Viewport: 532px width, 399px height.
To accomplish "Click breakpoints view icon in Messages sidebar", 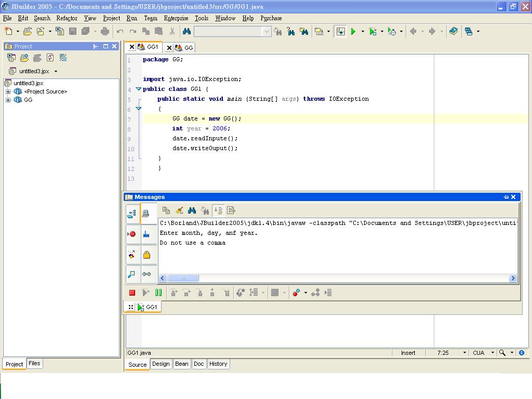I will [132, 234].
